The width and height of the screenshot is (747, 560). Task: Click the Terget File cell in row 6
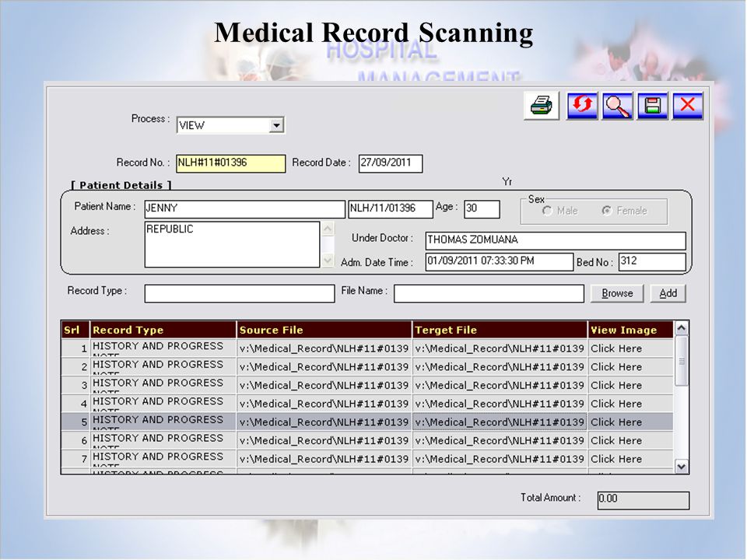pyautogui.click(x=500, y=440)
